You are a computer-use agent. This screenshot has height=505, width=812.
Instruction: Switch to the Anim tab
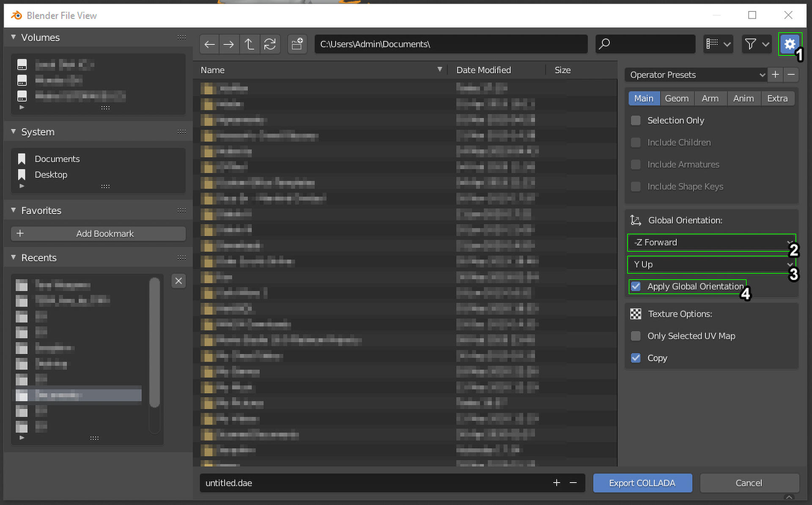click(743, 99)
